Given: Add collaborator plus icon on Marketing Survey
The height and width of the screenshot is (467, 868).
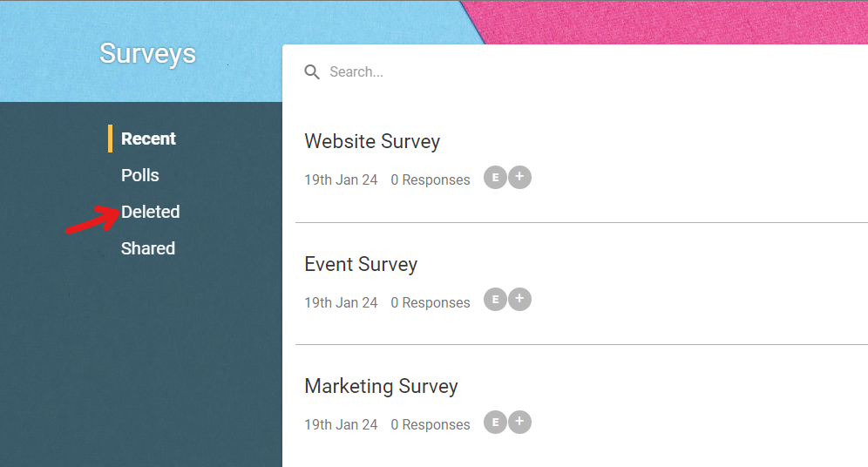Looking at the screenshot, I should pyautogui.click(x=519, y=422).
